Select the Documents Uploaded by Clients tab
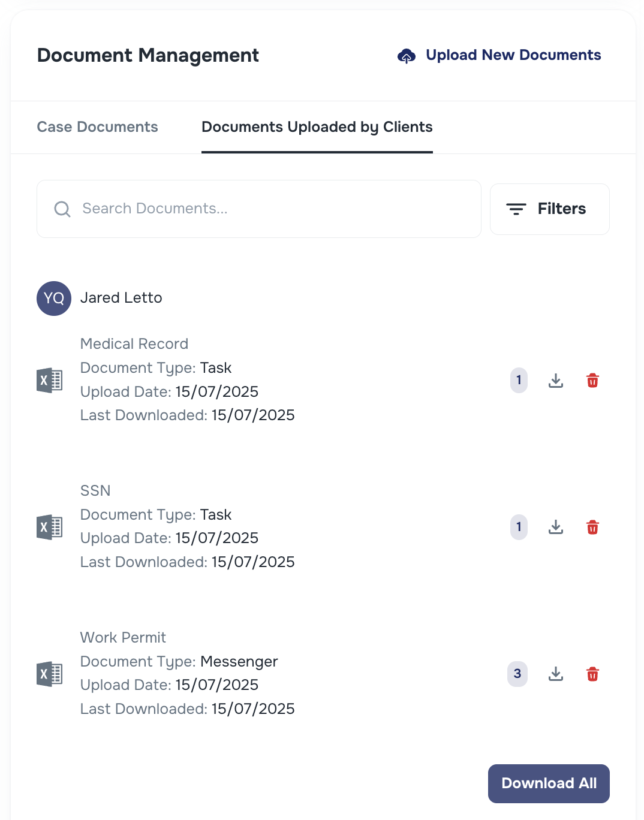The image size is (644, 820). 317,127
